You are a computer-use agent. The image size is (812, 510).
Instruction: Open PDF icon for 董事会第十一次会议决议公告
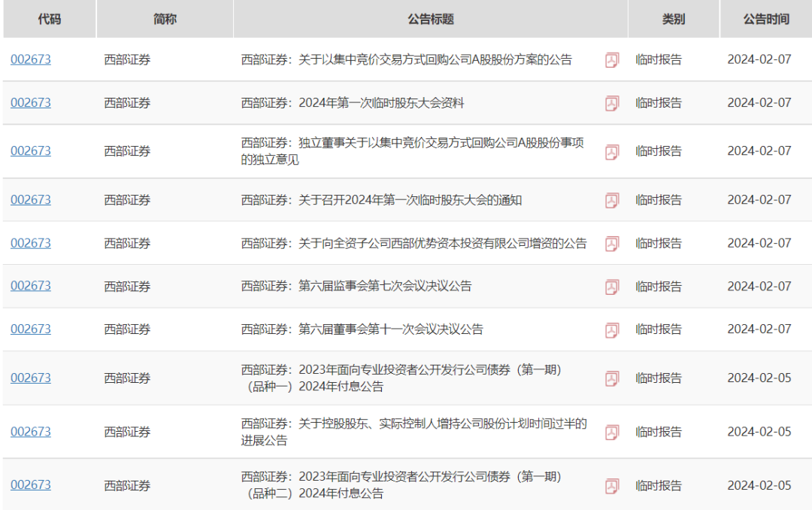tap(612, 329)
